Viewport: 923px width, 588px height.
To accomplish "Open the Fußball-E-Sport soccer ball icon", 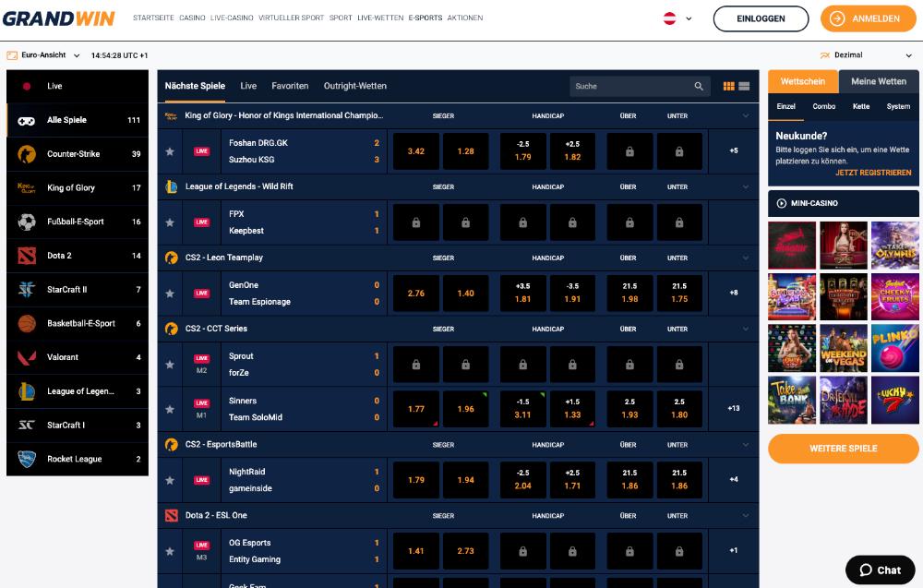I will (27, 222).
